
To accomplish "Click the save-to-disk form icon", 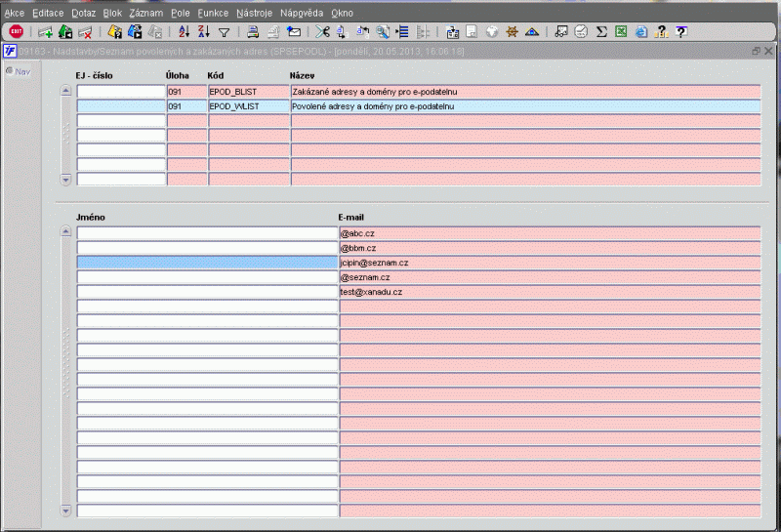I will coord(452,32).
